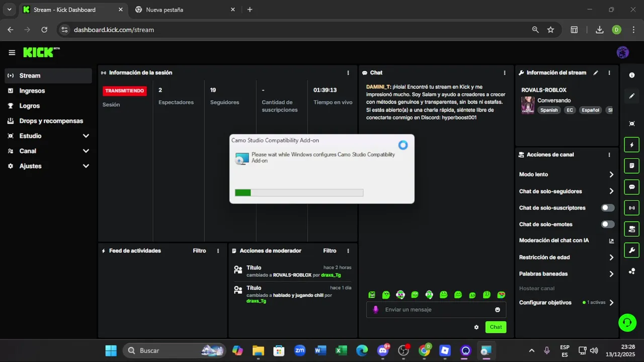Viewport: 644px width, 362px height.
Task: Go to Ingresos in the sidebar
Action: 48,90
